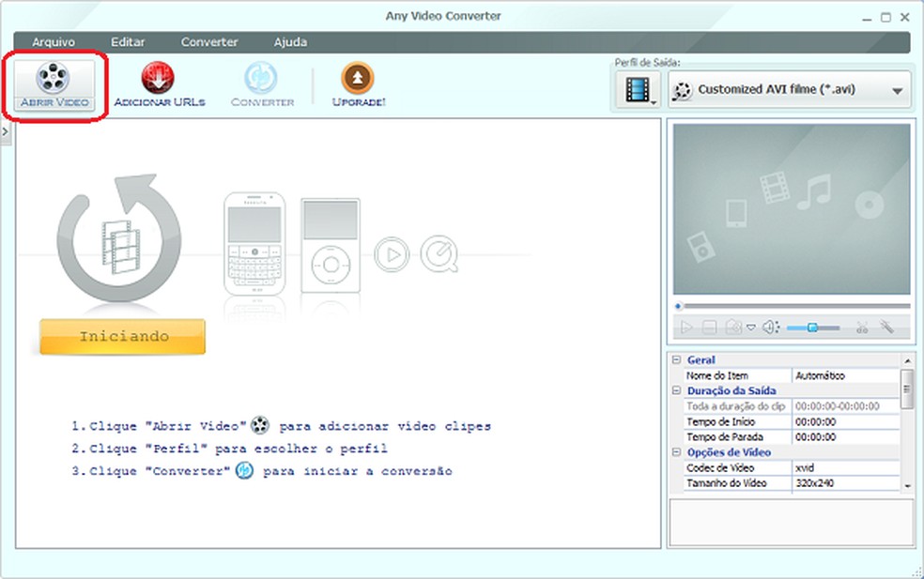Click the 'Nome do Item' label
The image size is (924, 579).
(x=717, y=375)
